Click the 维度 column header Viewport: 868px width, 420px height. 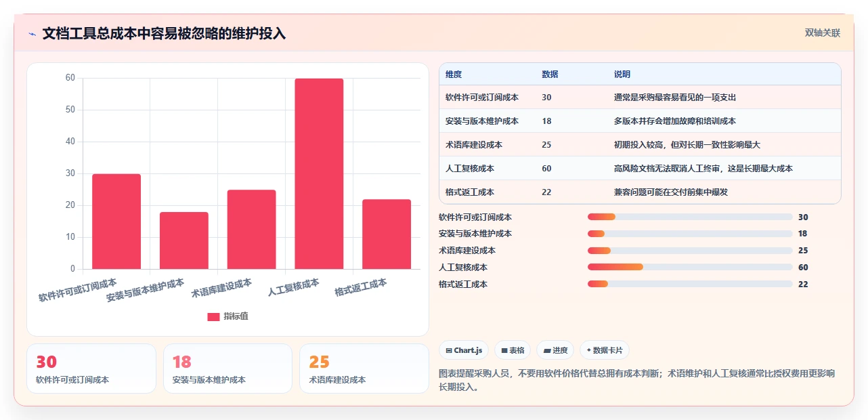454,75
